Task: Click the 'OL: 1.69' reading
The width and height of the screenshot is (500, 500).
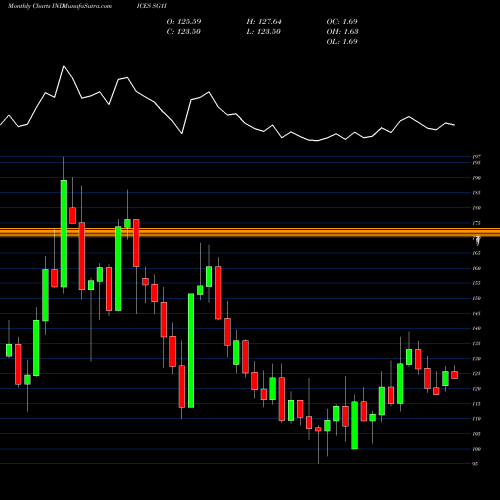Action: pyautogui.click(x=342, y=42)
